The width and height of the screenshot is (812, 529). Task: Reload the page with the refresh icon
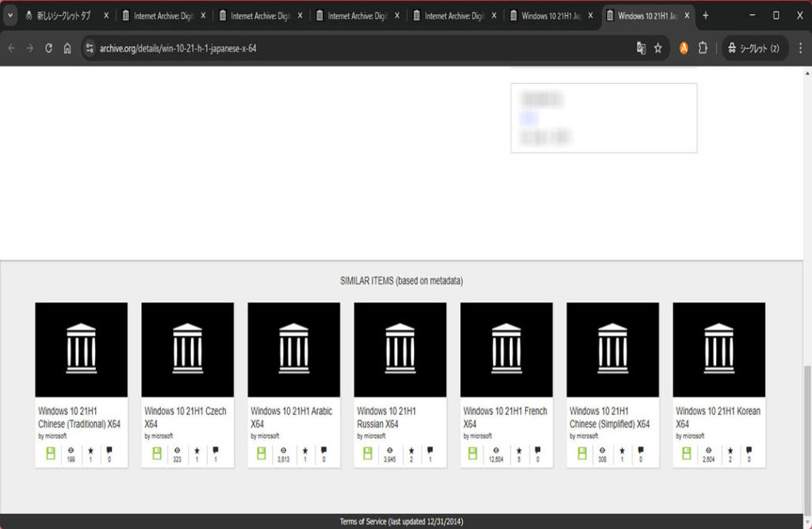(48, 48)
